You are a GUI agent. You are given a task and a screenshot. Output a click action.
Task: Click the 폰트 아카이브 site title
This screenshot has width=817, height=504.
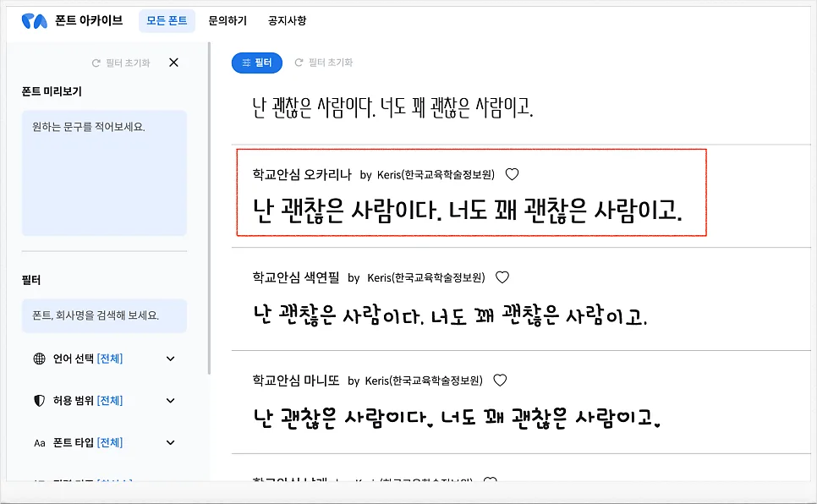[x=89, y=21]
